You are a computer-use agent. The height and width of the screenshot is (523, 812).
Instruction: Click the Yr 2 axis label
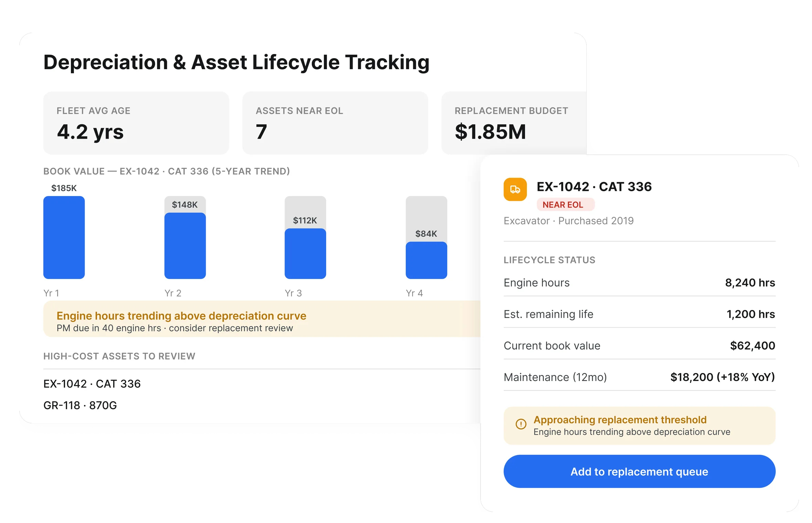pos(173,293)
